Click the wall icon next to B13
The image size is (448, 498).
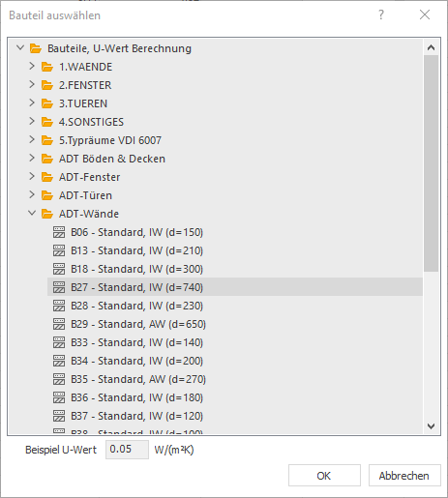(x=59, y=250)
